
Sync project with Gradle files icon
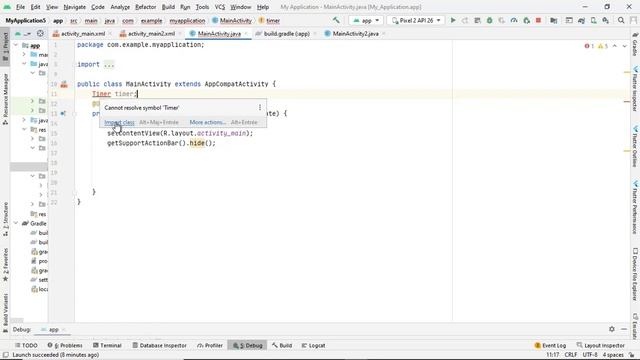(581, 20)
